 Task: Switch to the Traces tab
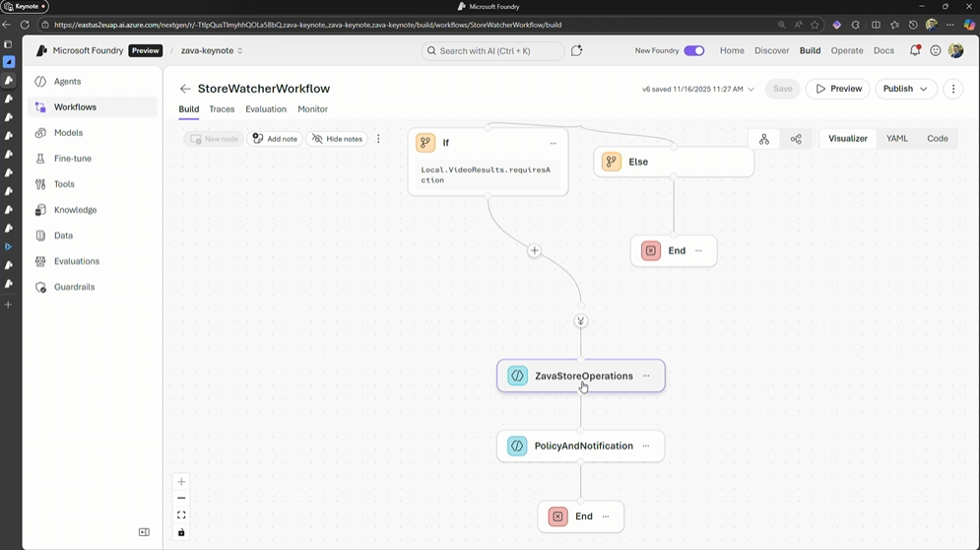tap(222, 109)
